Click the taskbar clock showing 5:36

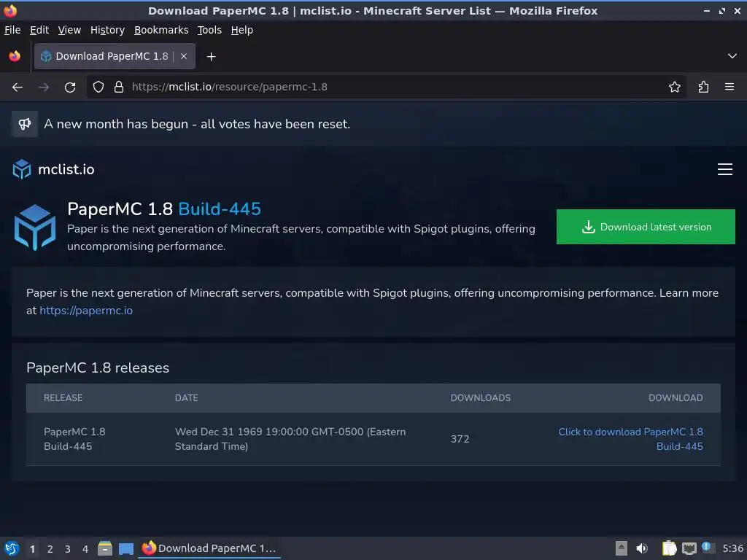tap(732, 548)
